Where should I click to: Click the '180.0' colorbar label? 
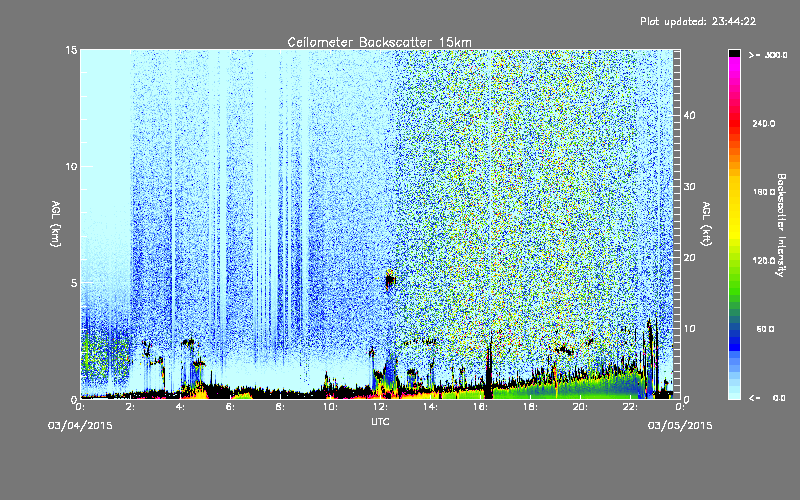pos(764,192)
